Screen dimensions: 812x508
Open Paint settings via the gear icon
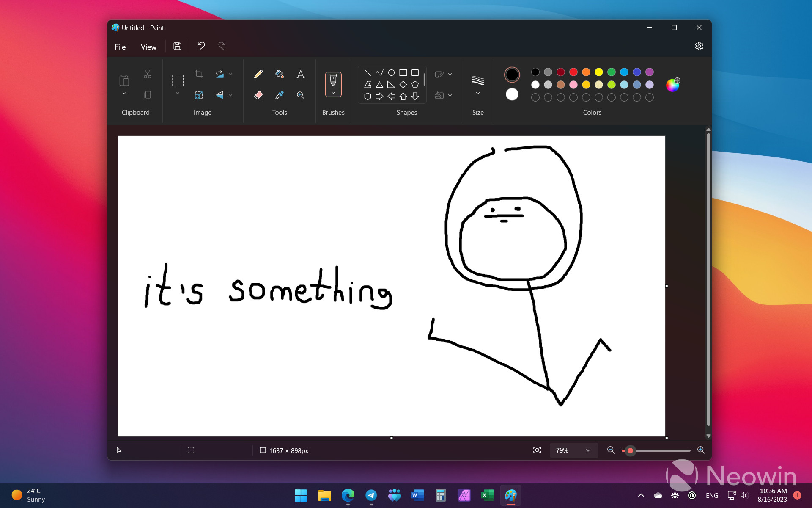(699, 46)
